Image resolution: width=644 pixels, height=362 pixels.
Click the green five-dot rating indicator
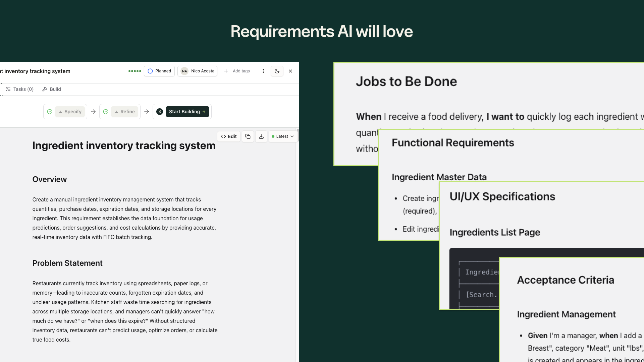[135, 71]
